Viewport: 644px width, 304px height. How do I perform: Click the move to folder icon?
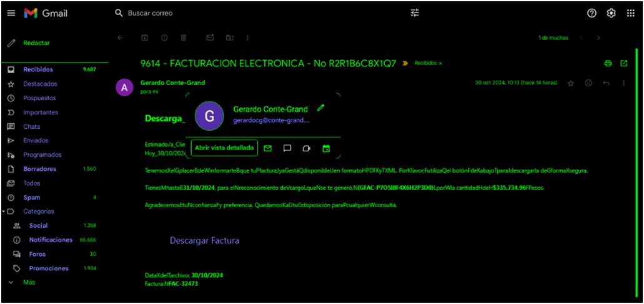point(230,38)
